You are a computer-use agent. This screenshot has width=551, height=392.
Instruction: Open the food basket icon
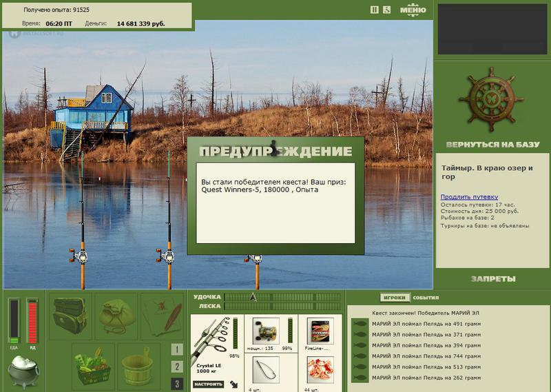pos(93,366)
